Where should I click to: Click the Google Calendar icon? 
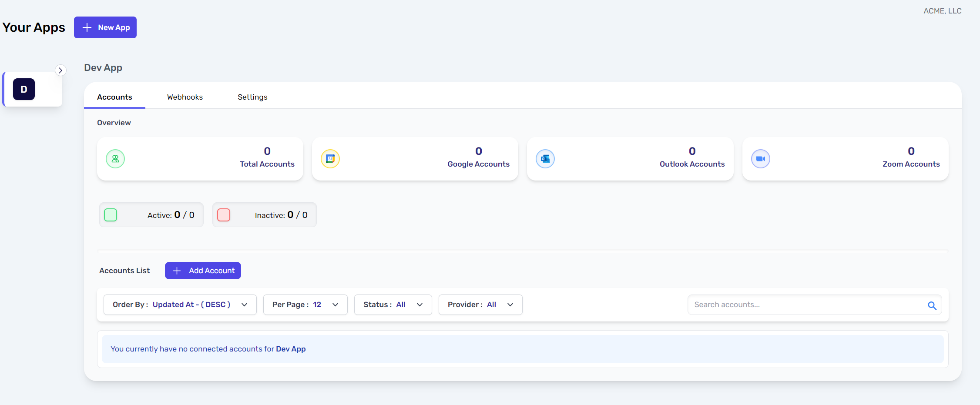[x=330, y=159]
